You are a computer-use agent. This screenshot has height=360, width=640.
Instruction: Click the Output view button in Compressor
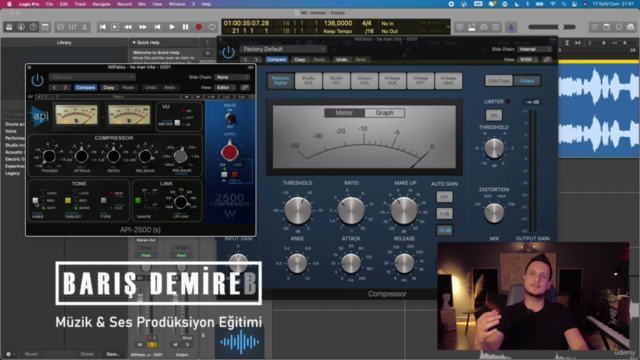527,81
